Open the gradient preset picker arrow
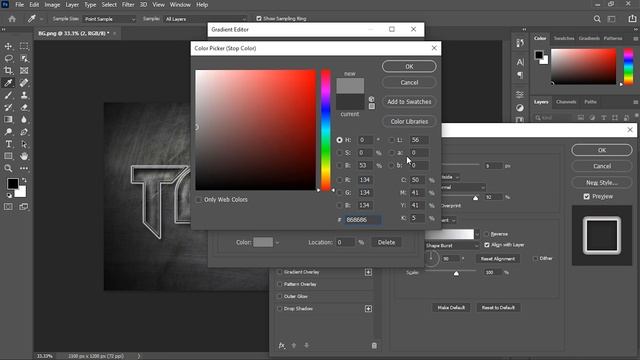 click(x=477, y=234)
